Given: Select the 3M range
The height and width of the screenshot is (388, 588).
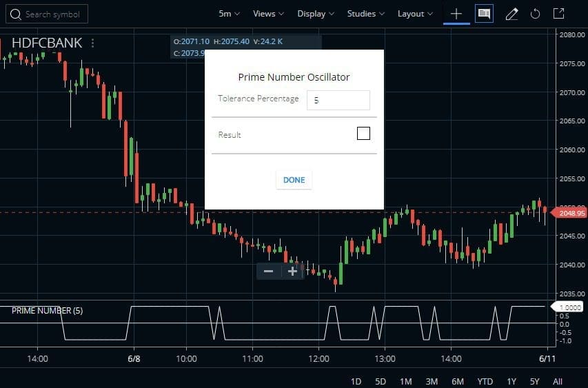Looking at the screenshot, I should [x=432, y=382].
